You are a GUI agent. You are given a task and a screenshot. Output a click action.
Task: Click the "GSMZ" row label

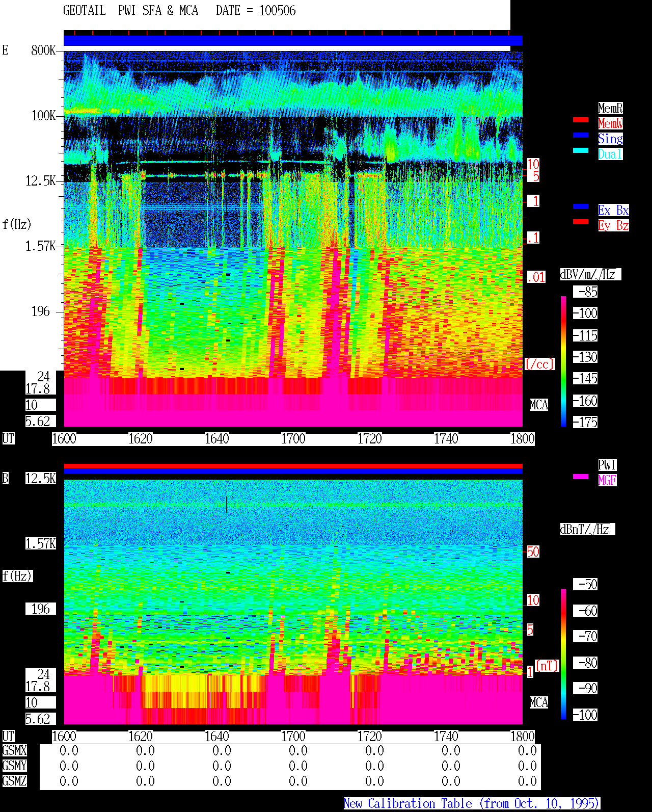(14, 781)
